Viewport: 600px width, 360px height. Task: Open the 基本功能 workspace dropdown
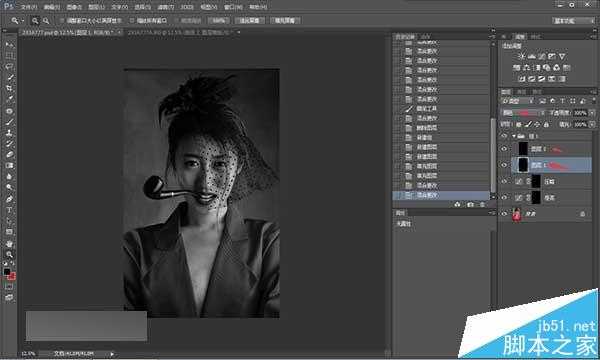573,21
